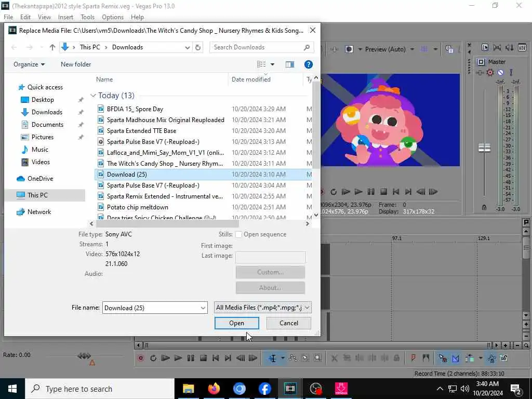The image size is (532, 399).
Task: Open the Edit menu
Action: coord(25,17)
